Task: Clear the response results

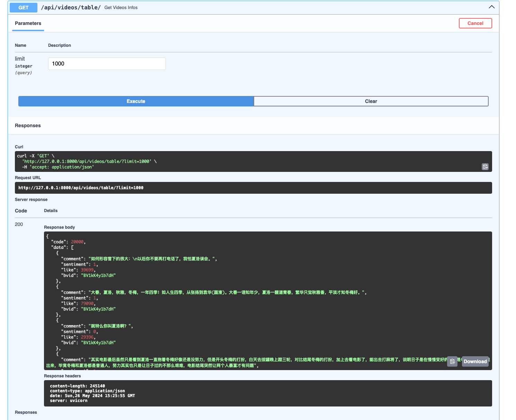Action: coord(371,101)
